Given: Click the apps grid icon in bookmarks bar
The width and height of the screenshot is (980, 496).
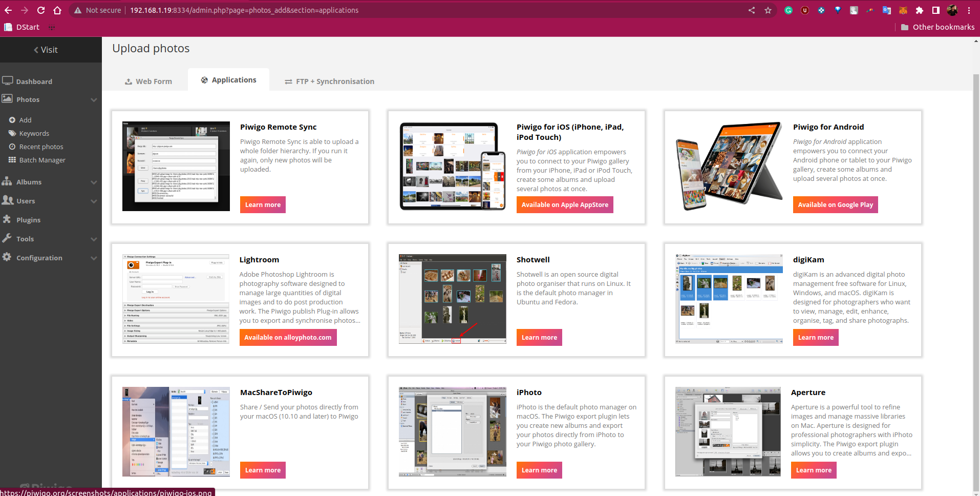Looking at the screenshot, I should coord(52,27).
